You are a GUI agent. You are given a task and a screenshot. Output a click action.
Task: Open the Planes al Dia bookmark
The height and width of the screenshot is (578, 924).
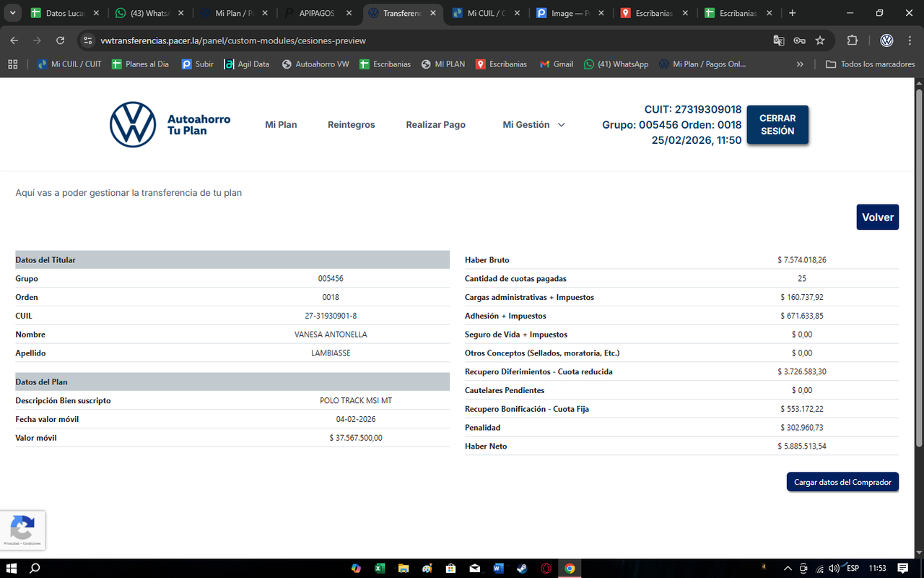tap(141, 64)
